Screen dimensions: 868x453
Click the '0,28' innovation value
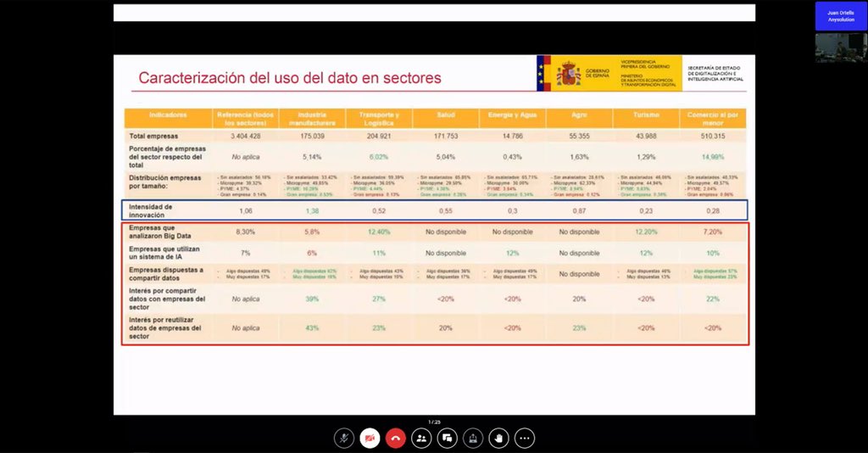pos(712,211)
